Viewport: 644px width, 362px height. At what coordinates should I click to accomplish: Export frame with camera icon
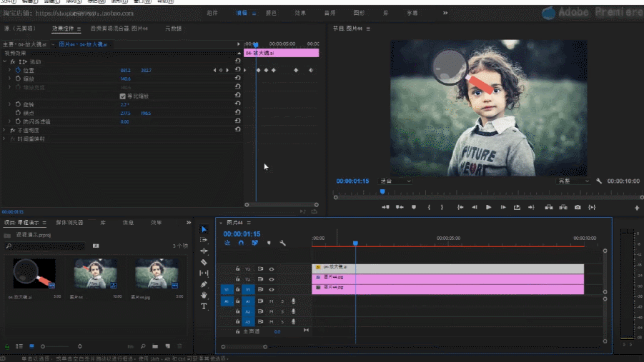point(578,207)
